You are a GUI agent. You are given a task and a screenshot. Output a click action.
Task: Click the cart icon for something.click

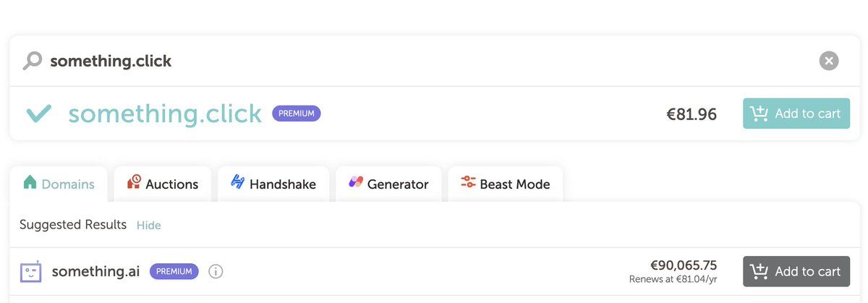pos(759,114)
